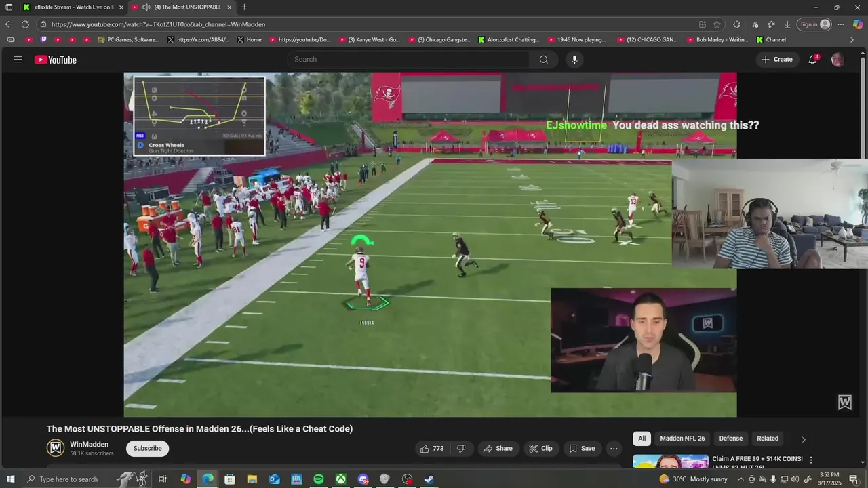Click the Clip button
The height and width of the screenshot is (488, 868).
pyautogui.click(x=540, y=449)
